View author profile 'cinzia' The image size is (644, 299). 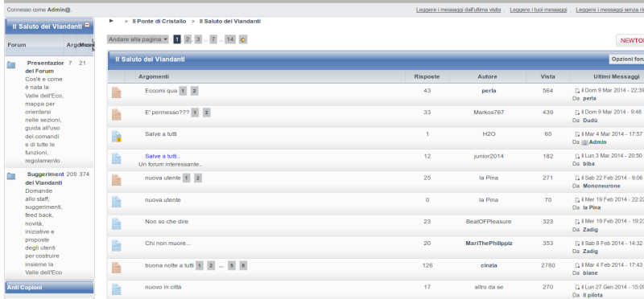tap(489, 265)
